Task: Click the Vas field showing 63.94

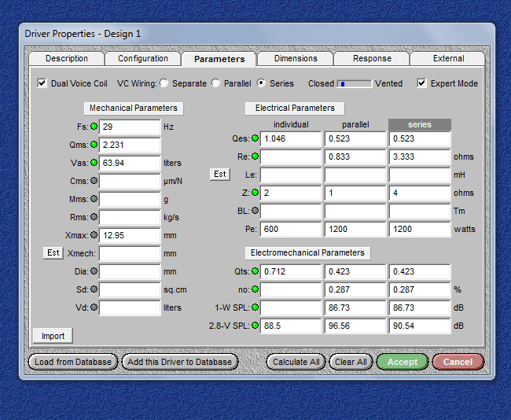Action: coord(130,163)
